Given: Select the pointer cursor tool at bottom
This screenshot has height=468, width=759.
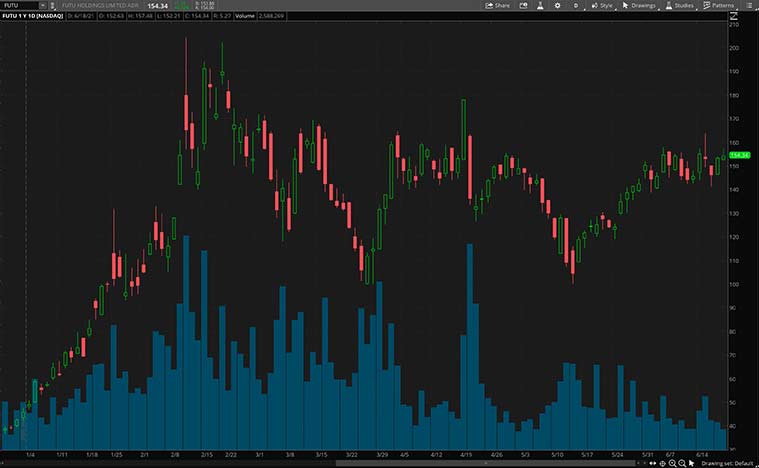Looking at the screenshot, I should click(692, 463).
